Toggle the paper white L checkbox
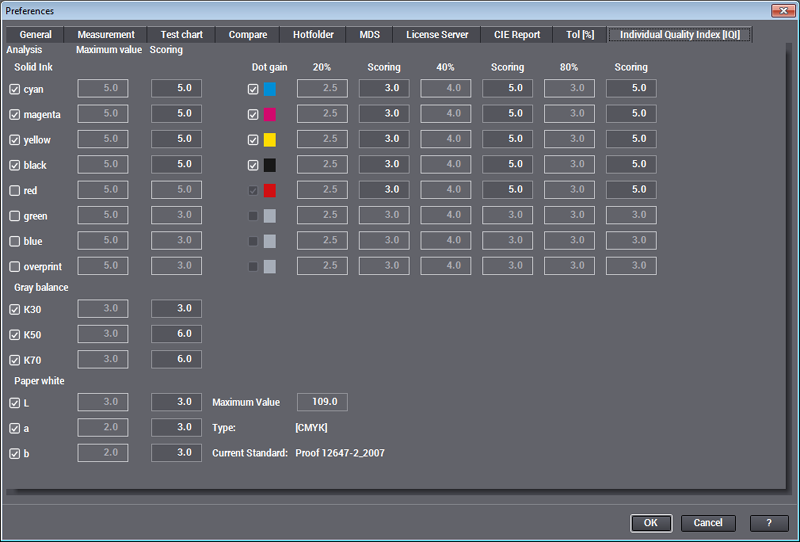800x542 pixels. point(14,402)
